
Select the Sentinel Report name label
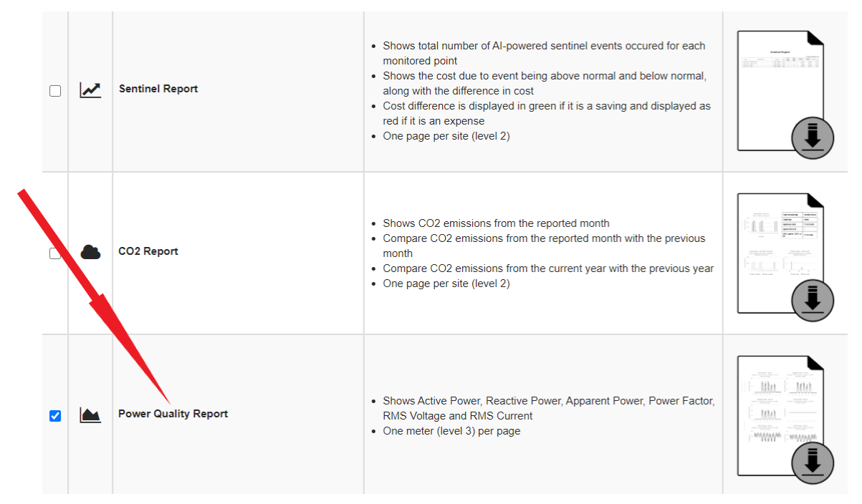(x=158, y=89)
